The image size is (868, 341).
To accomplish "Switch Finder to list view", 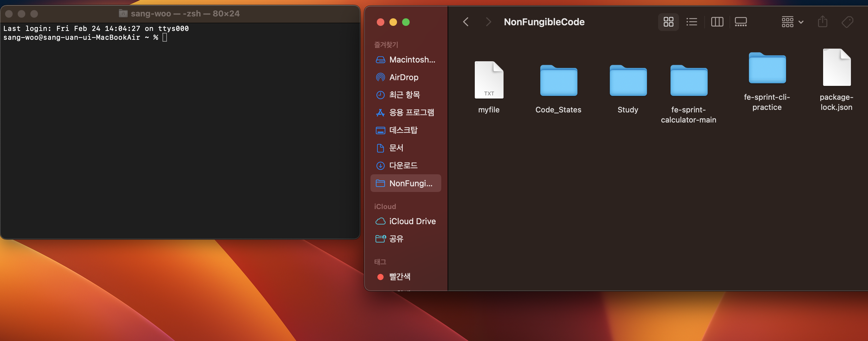I will tap(691, 22).
